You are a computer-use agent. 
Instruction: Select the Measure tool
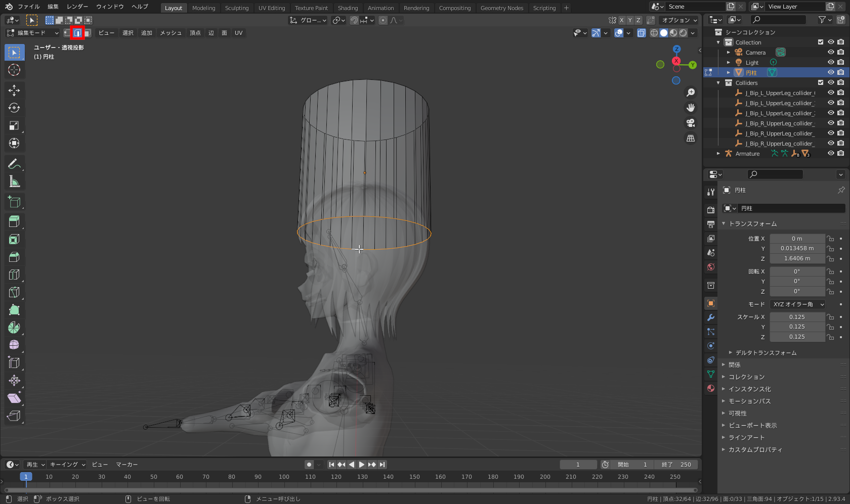14,181
